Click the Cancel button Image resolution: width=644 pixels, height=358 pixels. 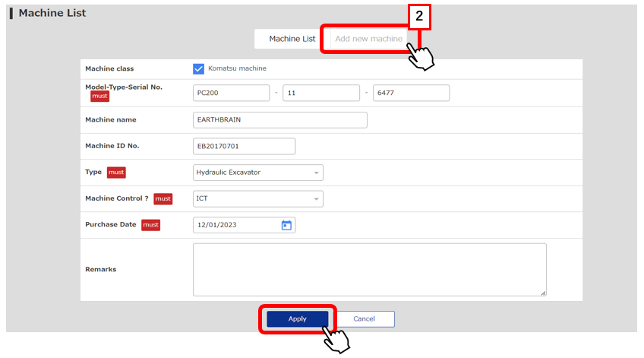[364, 319]
